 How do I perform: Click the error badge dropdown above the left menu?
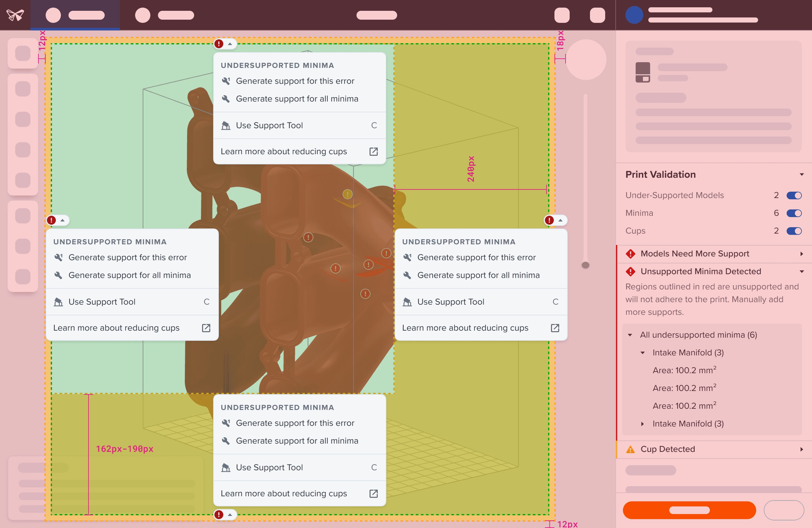coord(58,220)
